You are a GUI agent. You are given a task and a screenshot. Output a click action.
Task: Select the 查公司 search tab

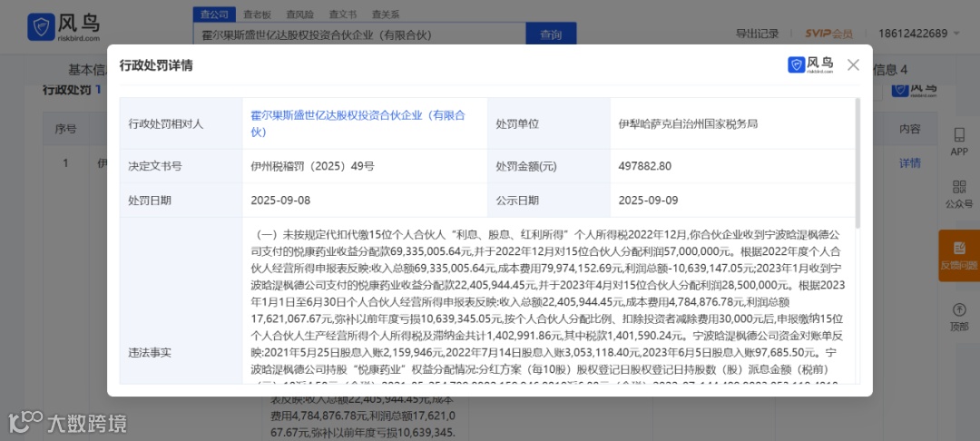click(214, 14)
